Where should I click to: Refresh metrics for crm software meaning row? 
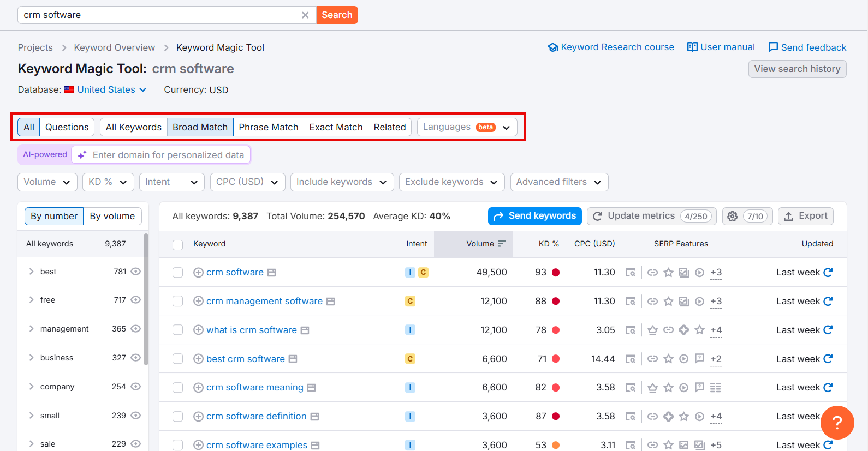click(828, 387)
